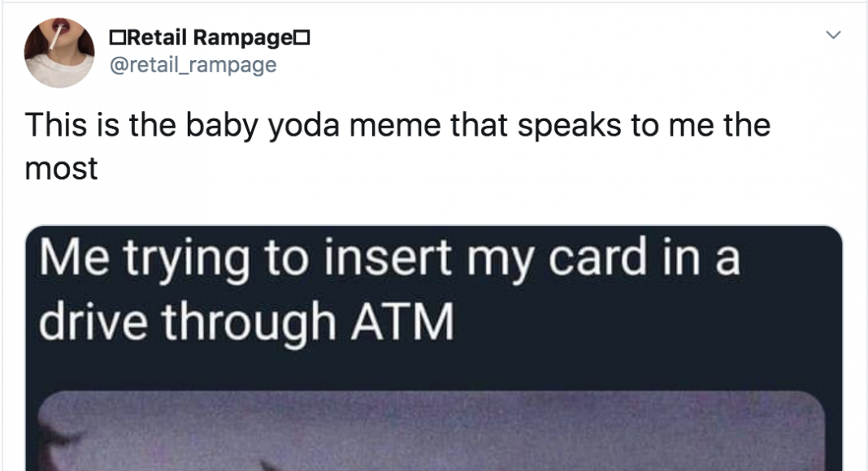Image resolution: width=868 pixels, height=471 pixels.
Task: Open the attached meme image card
Action: [434, 348]
